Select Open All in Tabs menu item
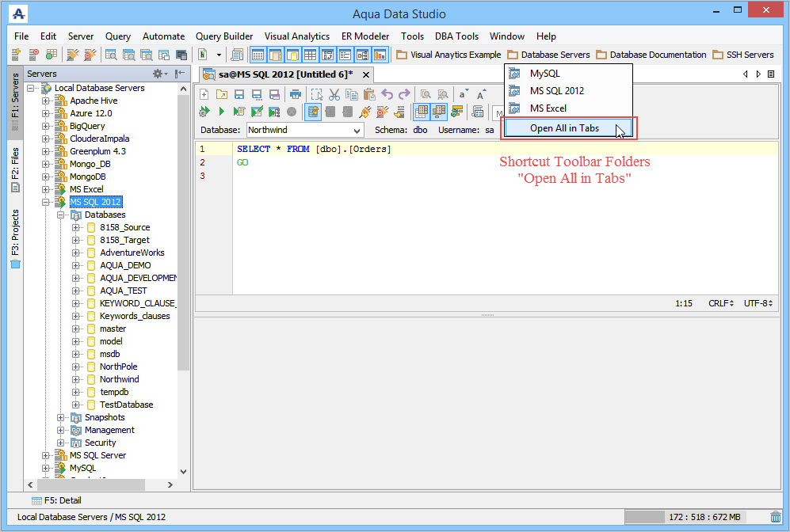The width and height of the screenshot is (790, 532). (564, 128)
